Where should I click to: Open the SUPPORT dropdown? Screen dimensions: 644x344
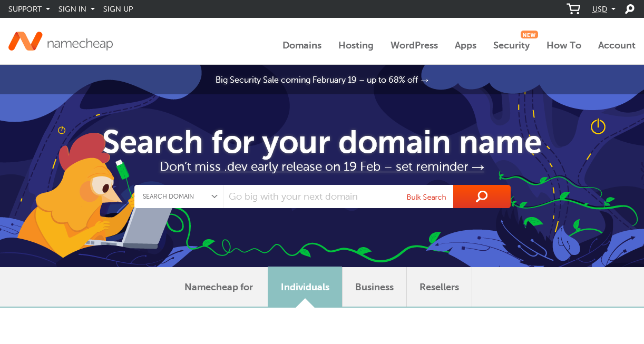point(30,9)
